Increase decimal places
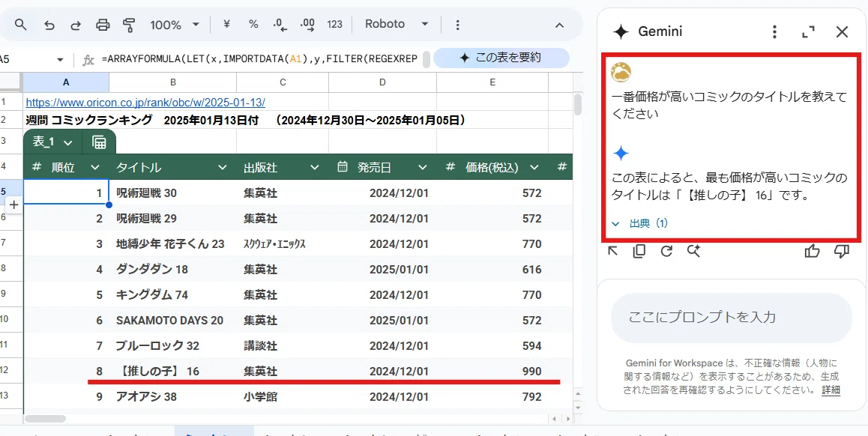This screenshot has height=436, width=868. pos(307,24)
